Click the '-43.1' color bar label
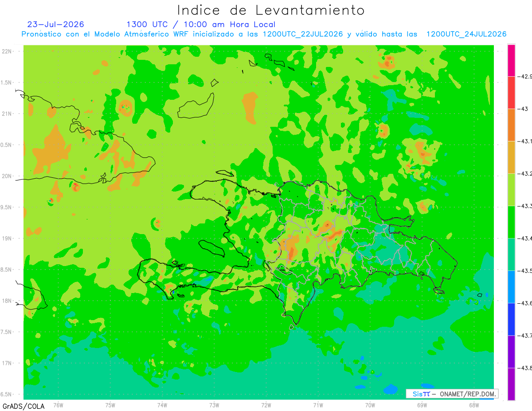The width and height of the screenshot is (532, 411). 525,141
